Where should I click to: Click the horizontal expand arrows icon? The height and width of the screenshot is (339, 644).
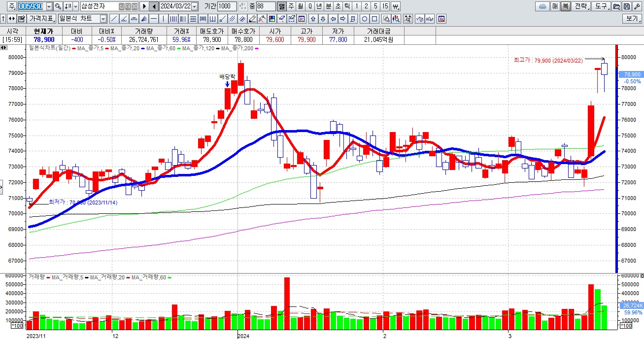pos(11,19)
